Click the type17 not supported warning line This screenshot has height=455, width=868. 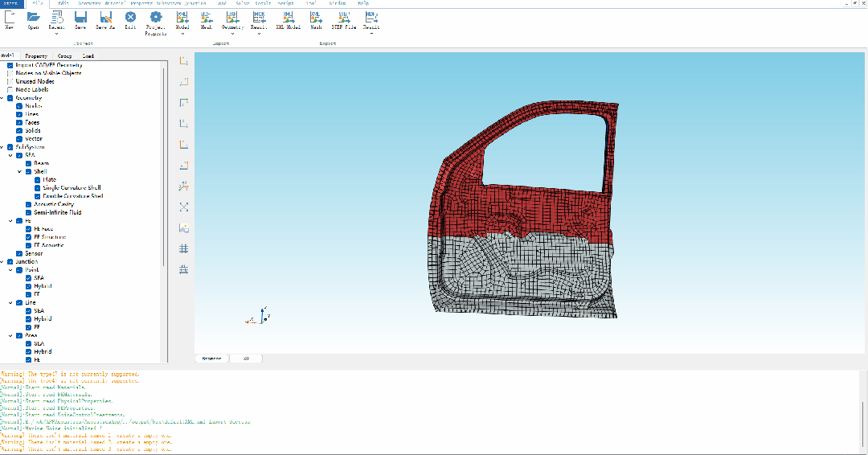pyautogui.click(x=70, y=374)
